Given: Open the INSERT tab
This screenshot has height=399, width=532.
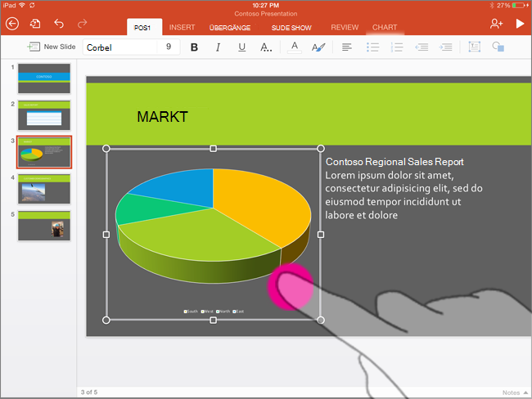Looking at the screenshot, I should (x=182, y=28).
